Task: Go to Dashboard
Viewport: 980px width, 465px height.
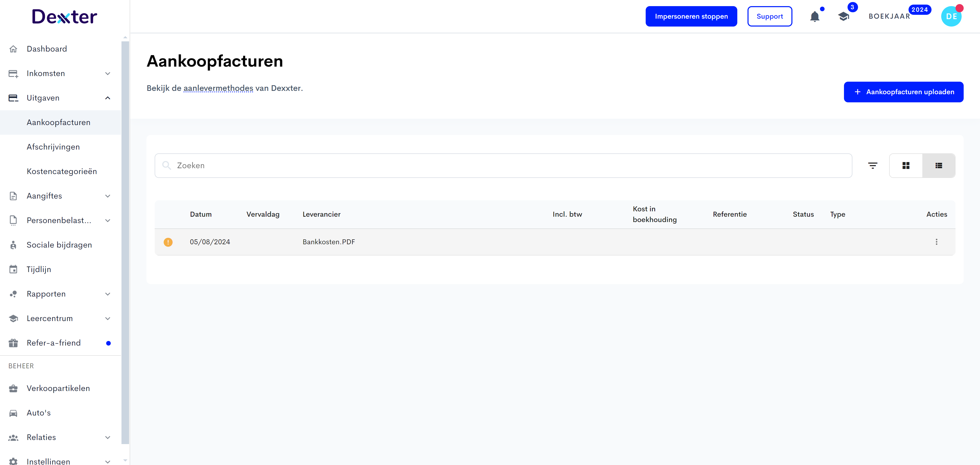Action: pos(60,49)
